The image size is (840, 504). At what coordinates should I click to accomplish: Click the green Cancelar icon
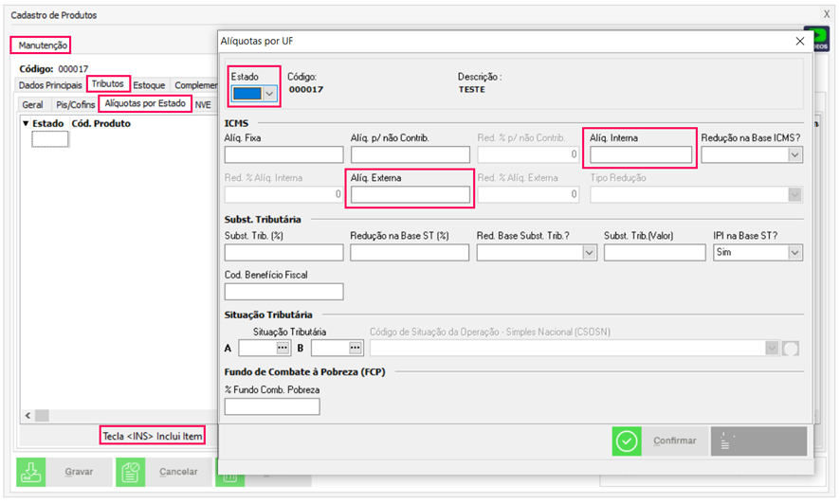click(x=131, y=471)
